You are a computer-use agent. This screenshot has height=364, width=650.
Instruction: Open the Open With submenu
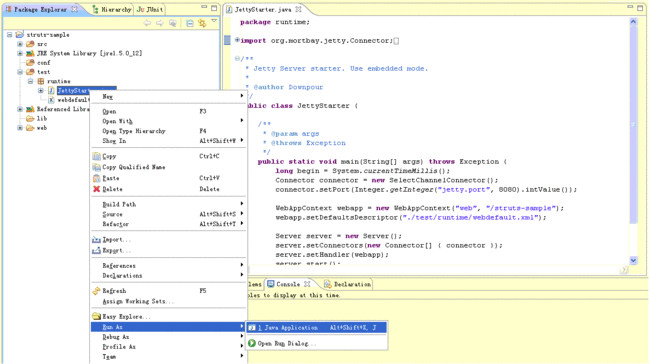tap(169, 121)
